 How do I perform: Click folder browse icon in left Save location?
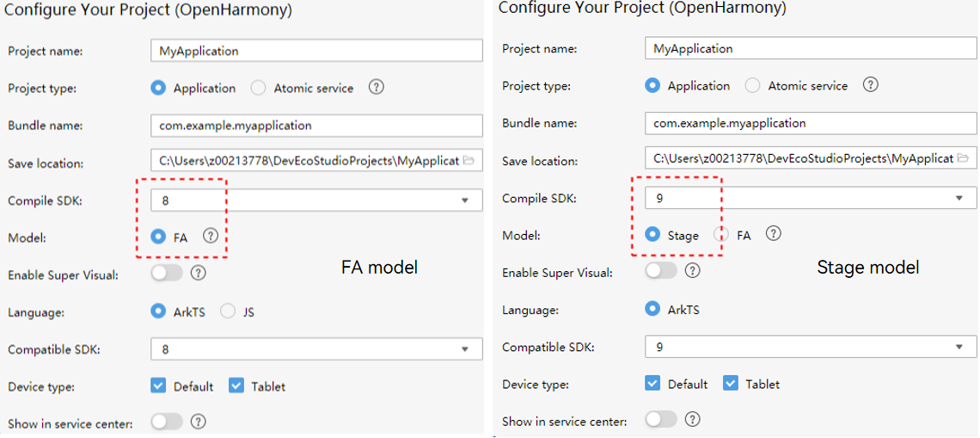point(469,161)
